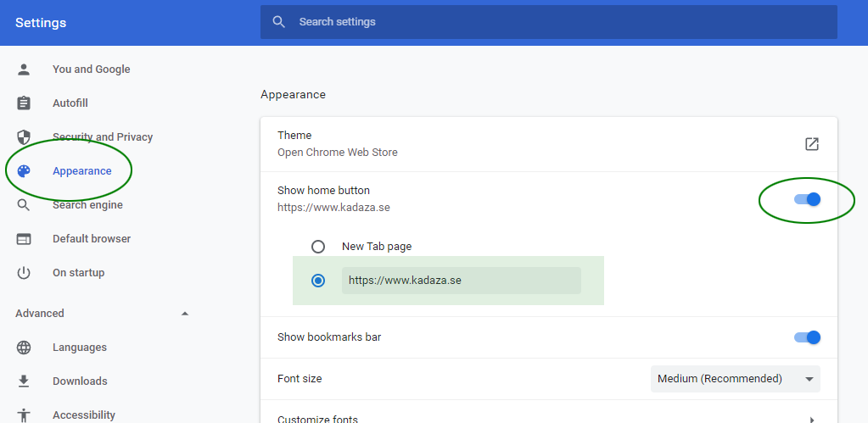
Task: Click the Accessibility figure icon
Action: (x=24, y=415)
